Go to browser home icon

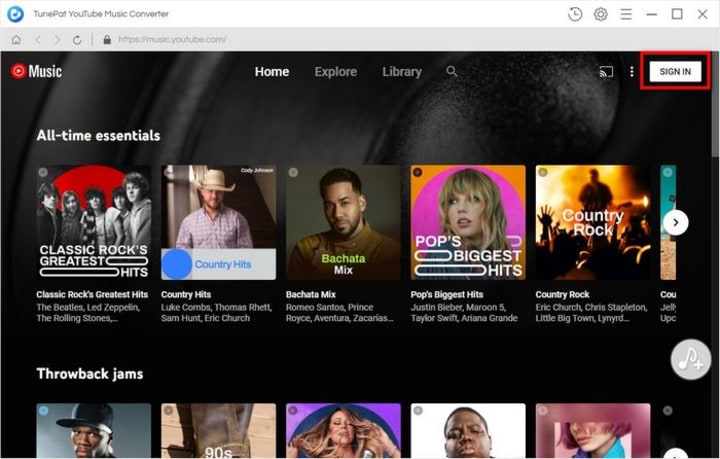tap(16, 40)
